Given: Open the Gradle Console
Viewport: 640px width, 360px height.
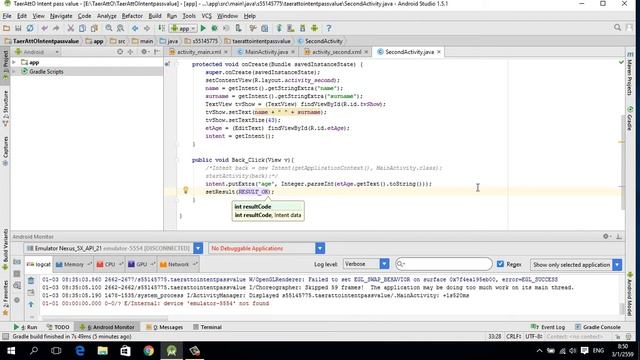Looking at the screenshot, I should (598, 327).
